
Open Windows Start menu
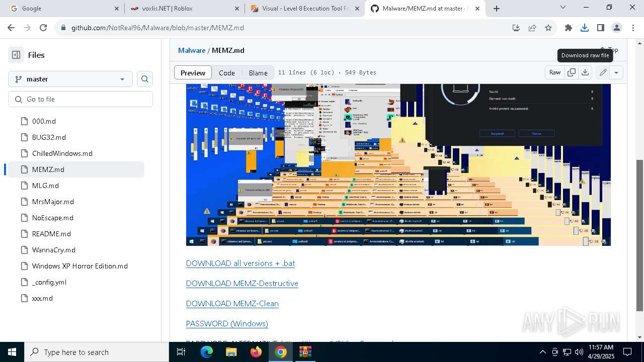pos(12,352)
